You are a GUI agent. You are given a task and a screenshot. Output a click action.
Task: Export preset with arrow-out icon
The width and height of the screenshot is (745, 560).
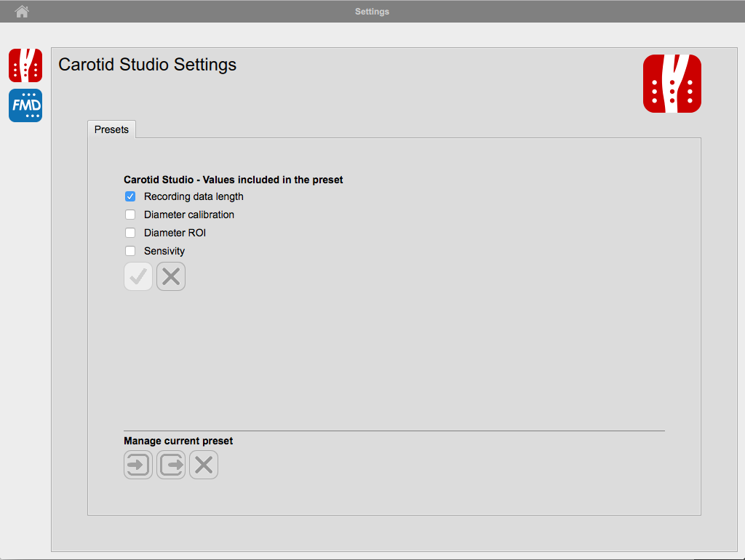[x=171, y=465]
